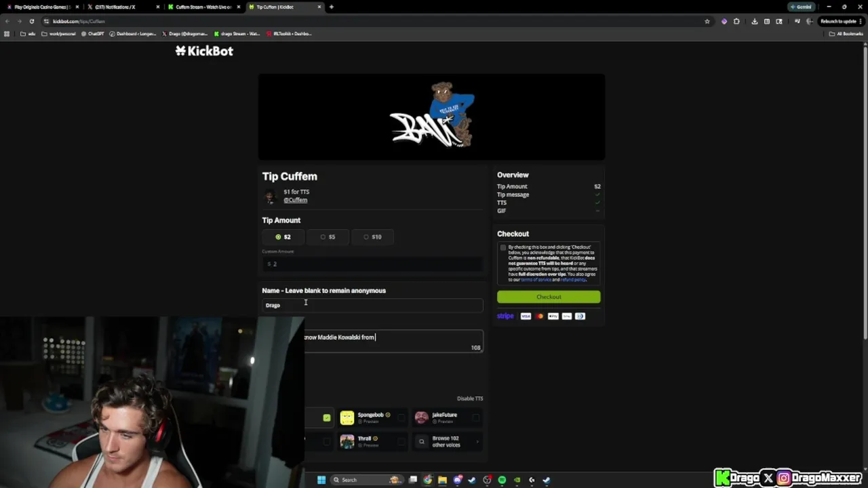Click the Name field containing Drago
868x488 pixels.
click(372, 305)
